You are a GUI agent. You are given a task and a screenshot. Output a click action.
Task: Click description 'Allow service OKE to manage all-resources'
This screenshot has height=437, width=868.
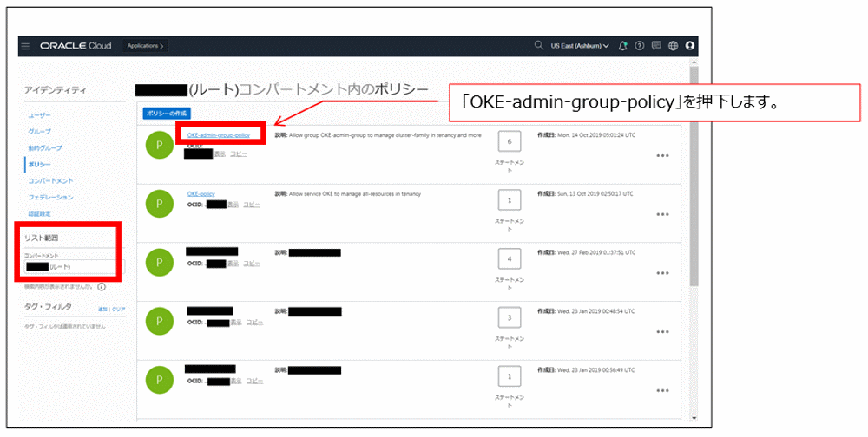coord(355,194)
